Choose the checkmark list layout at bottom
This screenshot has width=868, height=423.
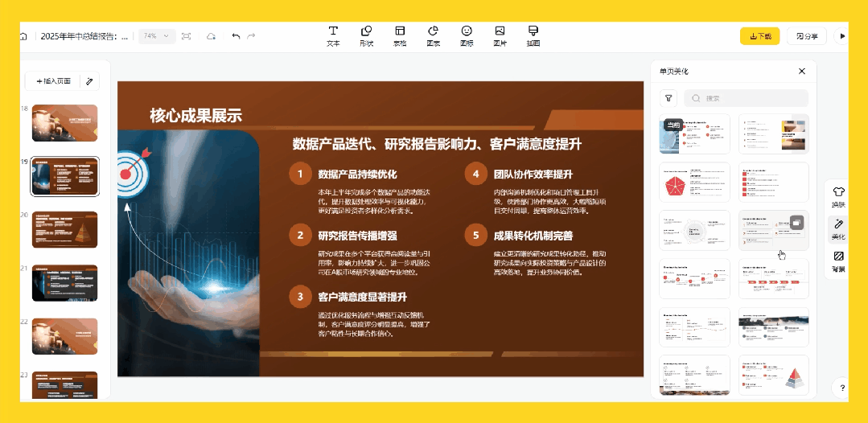pyautogui.click(x=695, y=375)
